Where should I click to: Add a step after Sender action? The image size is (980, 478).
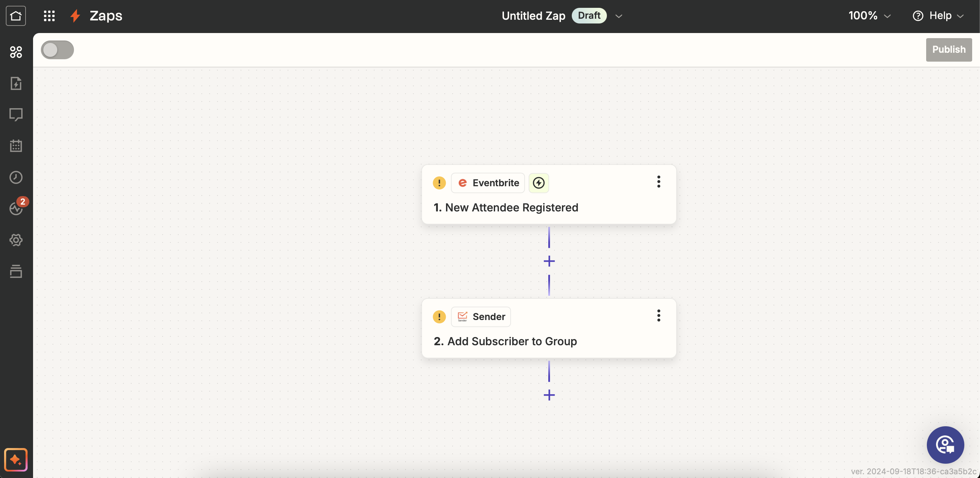549,395
